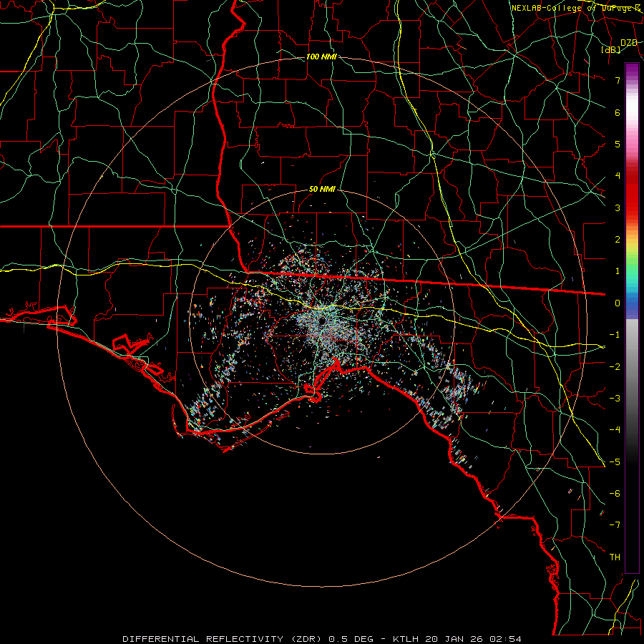Click the "-6" tick label on the color scale
Screen dimensions: 644x644
(615, 494)
